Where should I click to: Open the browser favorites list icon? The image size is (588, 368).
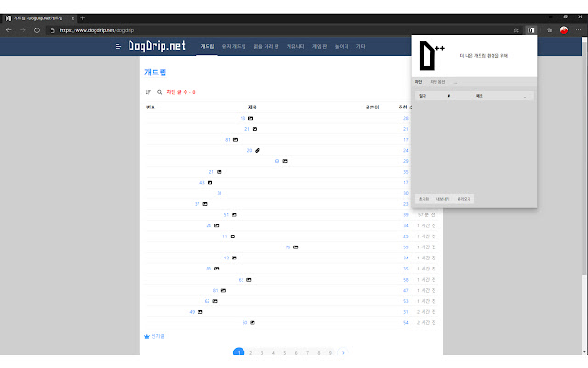549,30
